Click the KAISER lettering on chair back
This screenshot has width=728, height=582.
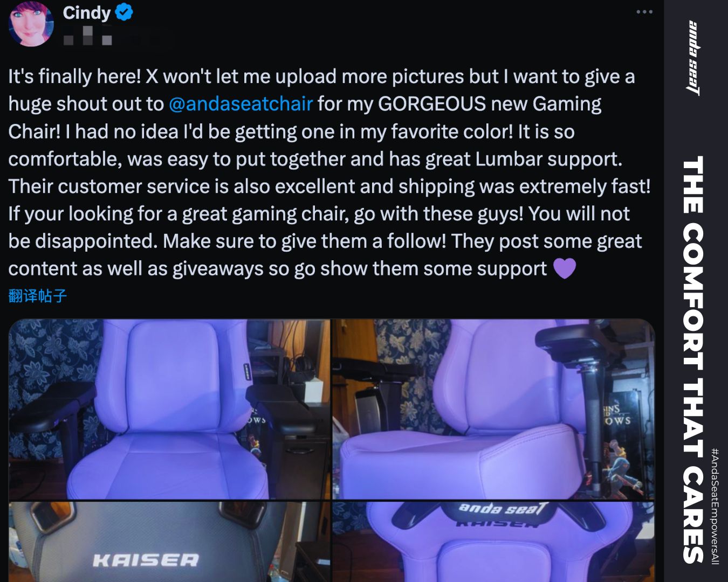[x=146, y=560]
